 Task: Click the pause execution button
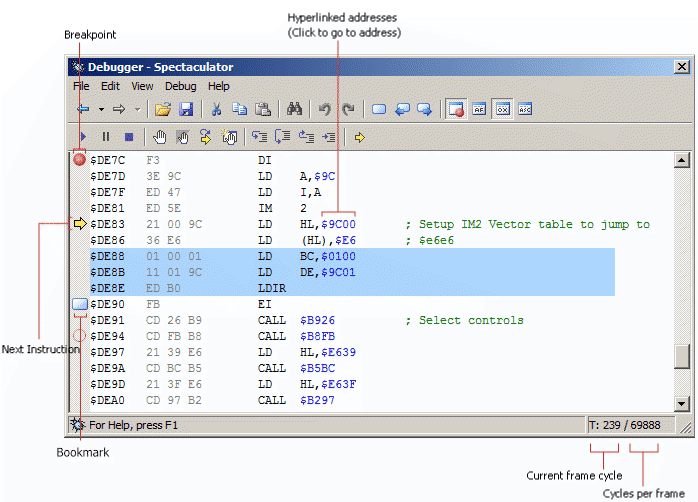pyautogui.click(x=106, y=137)
